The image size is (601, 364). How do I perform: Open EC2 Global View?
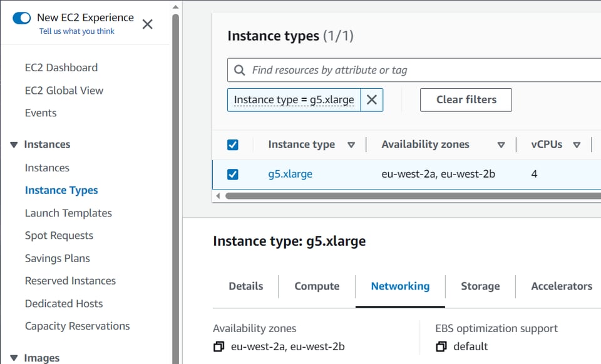tap(64, 91)
